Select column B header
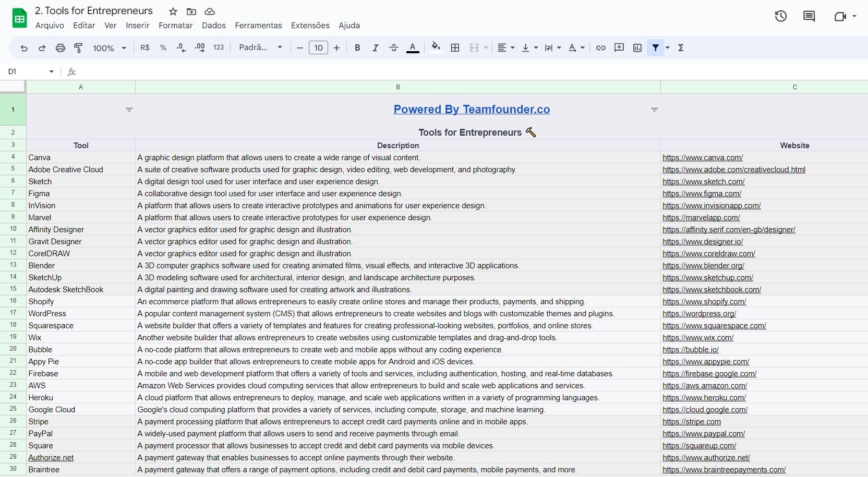This screenshot has width=868, height=477. tap(398, 87)
